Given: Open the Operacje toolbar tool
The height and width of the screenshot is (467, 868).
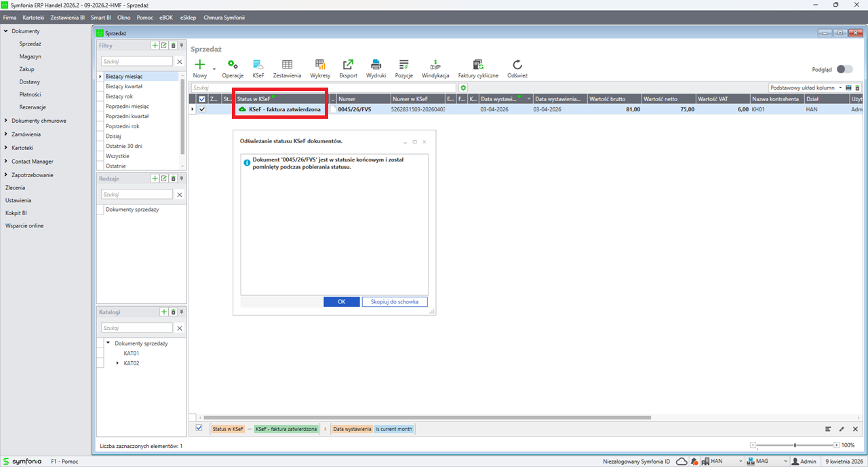Looking at the screenshot, I should 233,64.
